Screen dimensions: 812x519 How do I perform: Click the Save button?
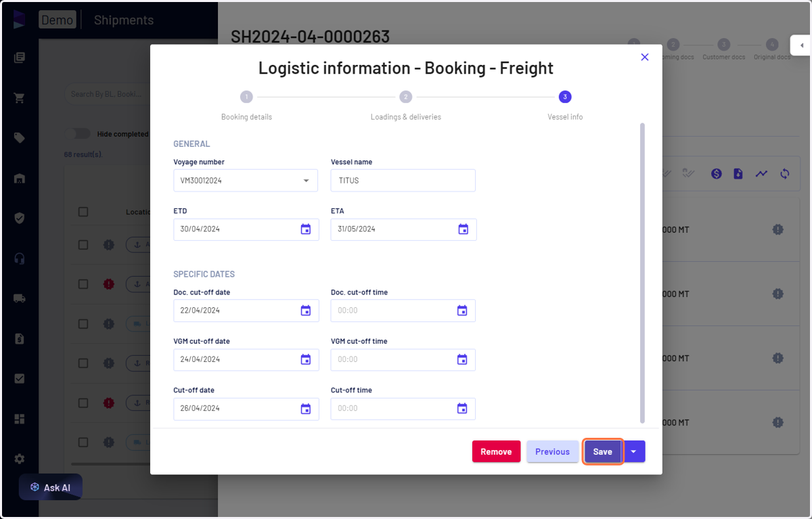[602, 451]
